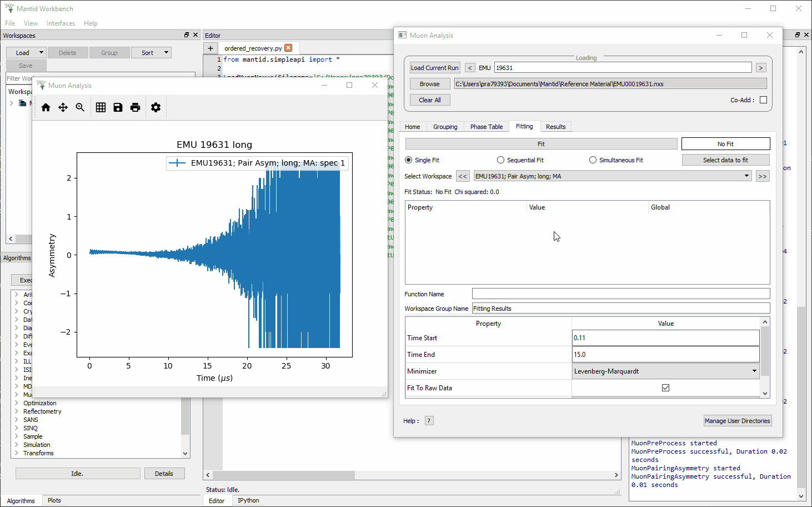
Task: Open the Select Workspace dropdown
Action: [x=746, y=176]
